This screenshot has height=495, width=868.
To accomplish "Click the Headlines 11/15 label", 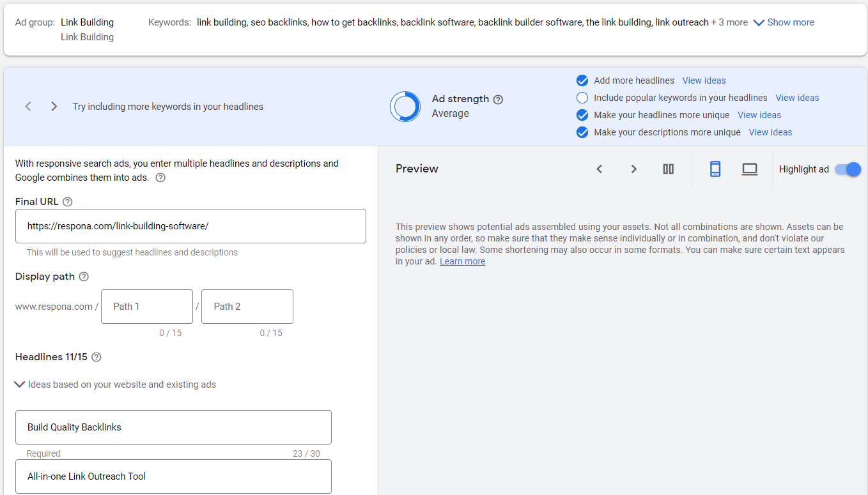I will point(51,357).
